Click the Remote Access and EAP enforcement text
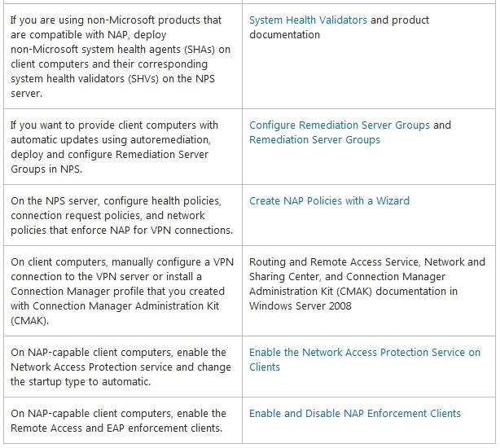 pos(116,428)
